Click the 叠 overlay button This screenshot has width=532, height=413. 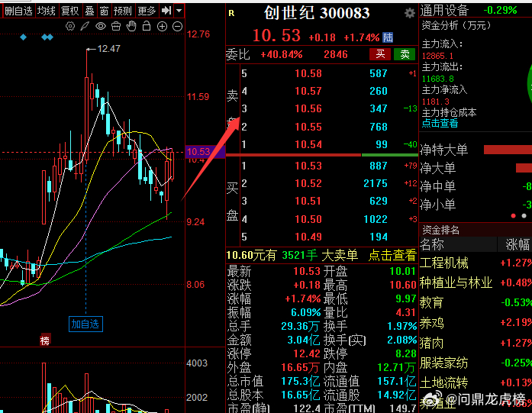coord(89,11)
